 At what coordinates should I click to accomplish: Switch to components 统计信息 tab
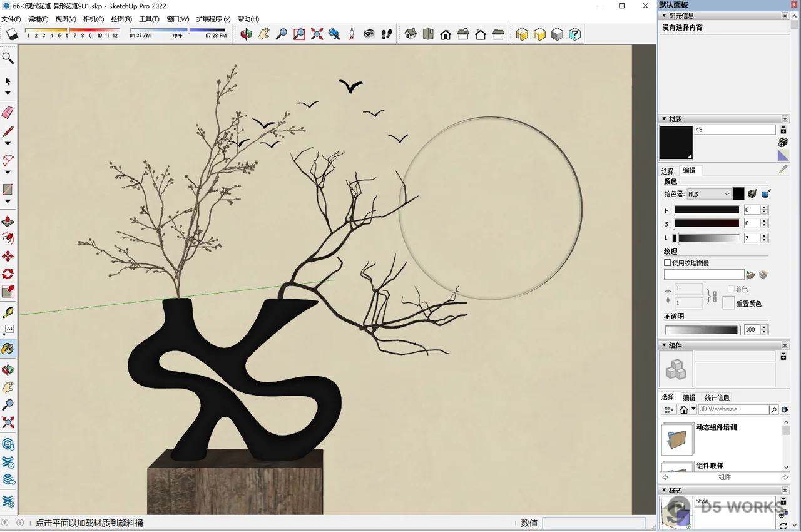pos(717,397)
